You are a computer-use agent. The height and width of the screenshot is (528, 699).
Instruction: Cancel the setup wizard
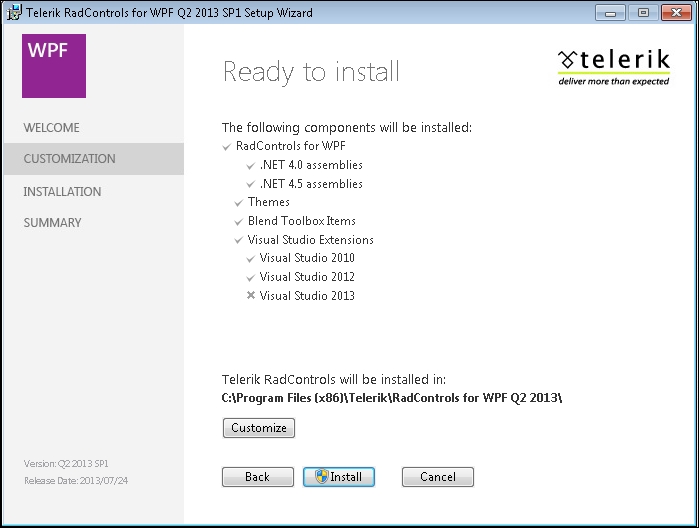coord(438,477)
